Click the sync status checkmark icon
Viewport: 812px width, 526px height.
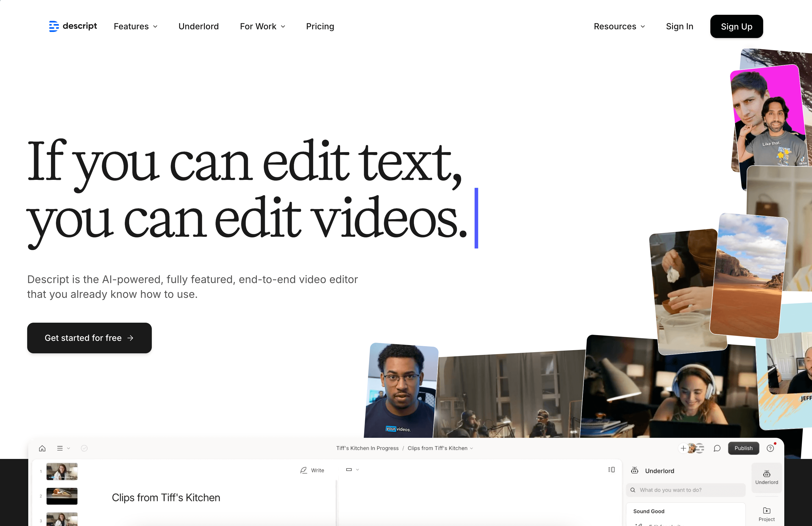84,448
